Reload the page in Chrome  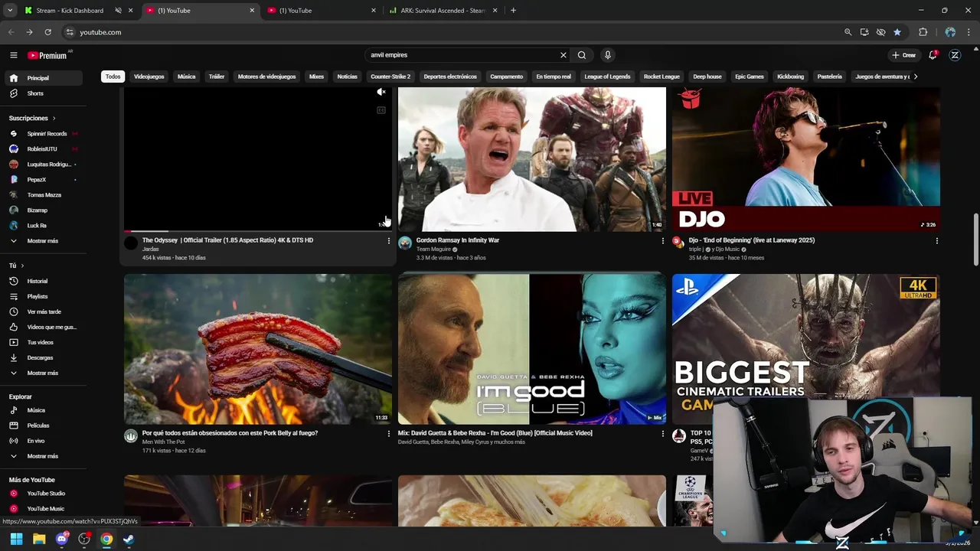[x=47, y=32]
